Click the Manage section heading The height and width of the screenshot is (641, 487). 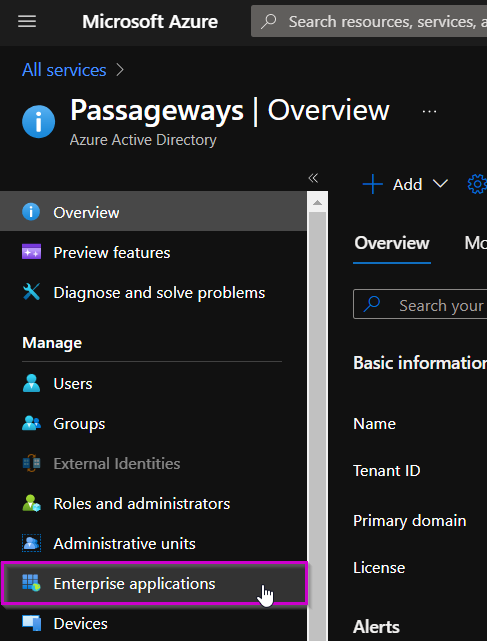52,343
